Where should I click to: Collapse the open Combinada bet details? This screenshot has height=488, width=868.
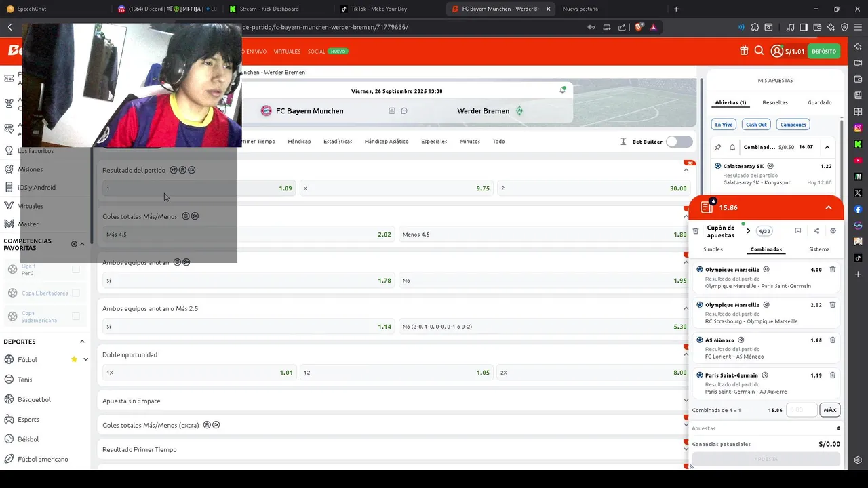(827, 147)
